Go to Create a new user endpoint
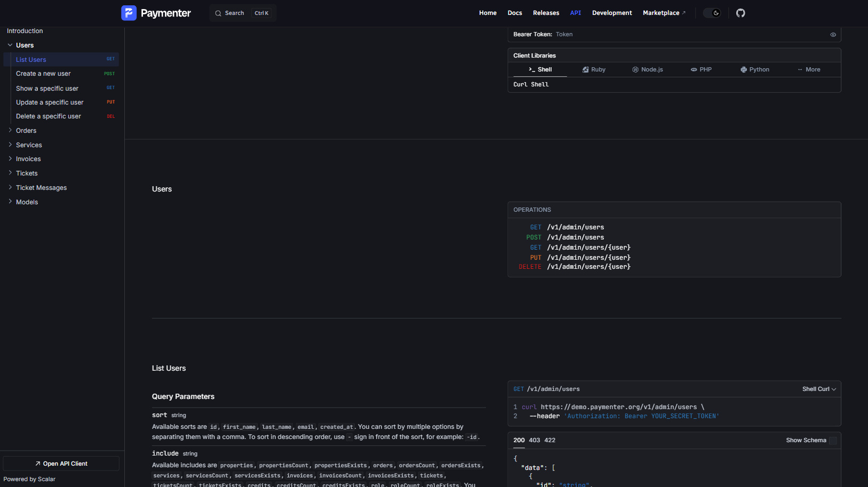Screen dimensions: 868x487 tap(43, 74)
